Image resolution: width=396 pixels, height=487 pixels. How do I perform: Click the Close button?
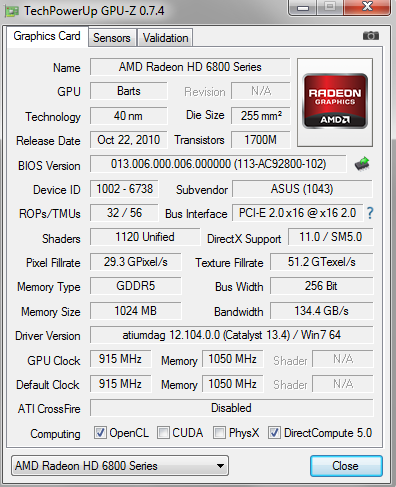(346, 466)
